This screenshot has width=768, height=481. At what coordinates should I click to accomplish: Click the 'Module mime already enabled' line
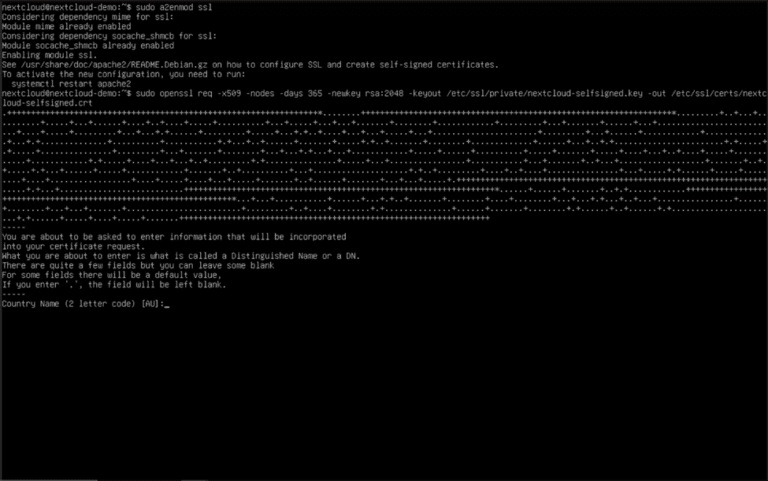coord(66,26)
